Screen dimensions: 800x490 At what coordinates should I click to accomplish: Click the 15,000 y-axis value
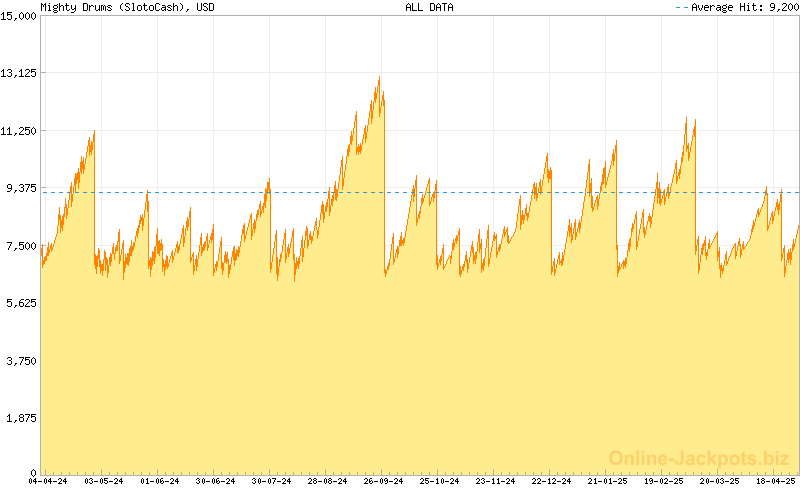(x=20, y=15)
